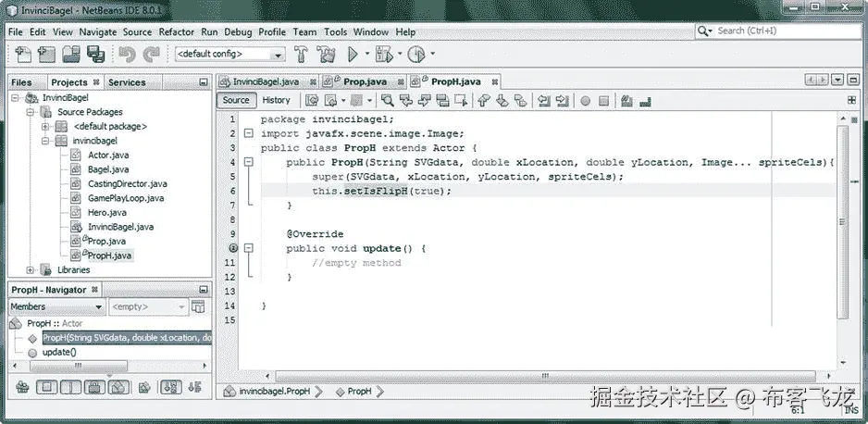This screenshot has width=868, height=424.
Task: Select Actor.java in the project tree
Action: pyautogui.click(x=108, y=155)
